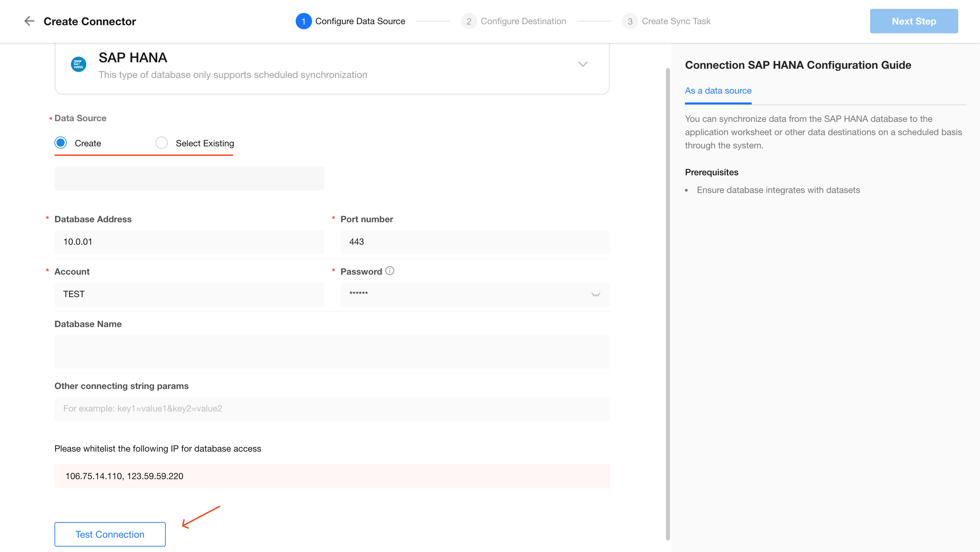Click the Database Address input field

click(x=189, y=242)
